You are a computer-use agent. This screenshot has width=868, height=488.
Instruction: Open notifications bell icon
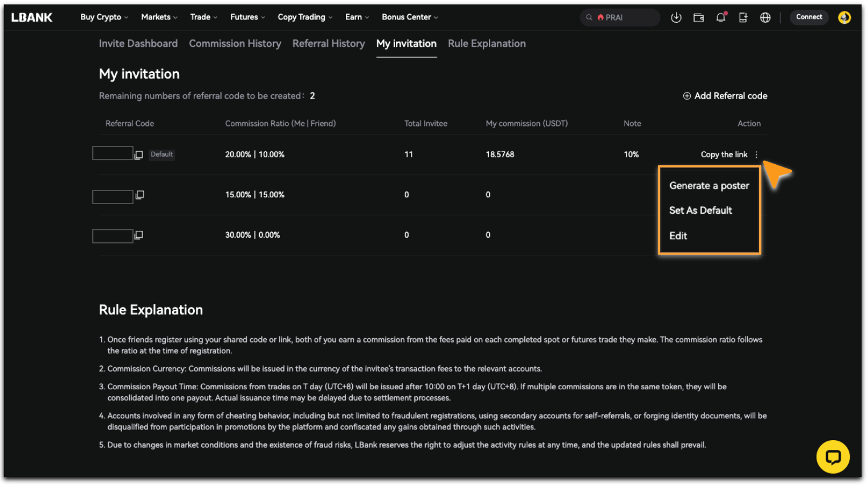721,18
